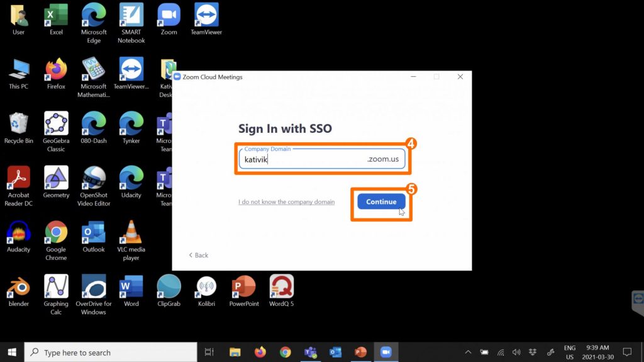Open Acrobat Reader DC shortcut

[18, 181]
